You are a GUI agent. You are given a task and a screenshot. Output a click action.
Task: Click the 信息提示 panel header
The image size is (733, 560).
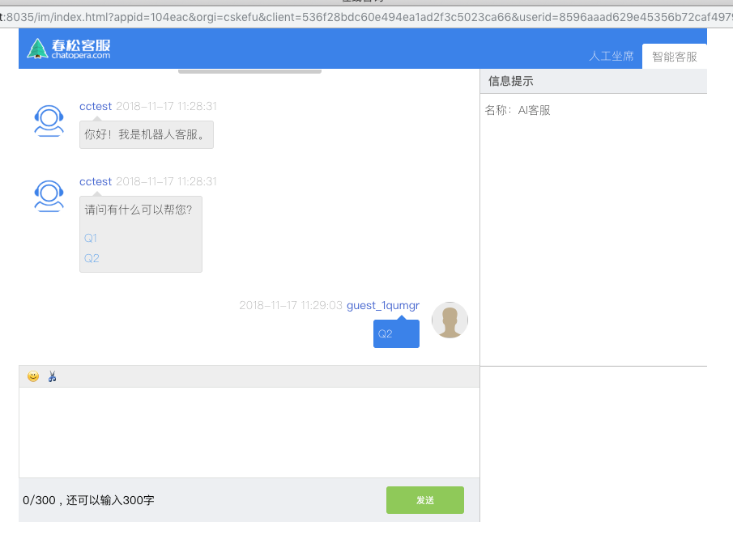[x=593, y=81]
